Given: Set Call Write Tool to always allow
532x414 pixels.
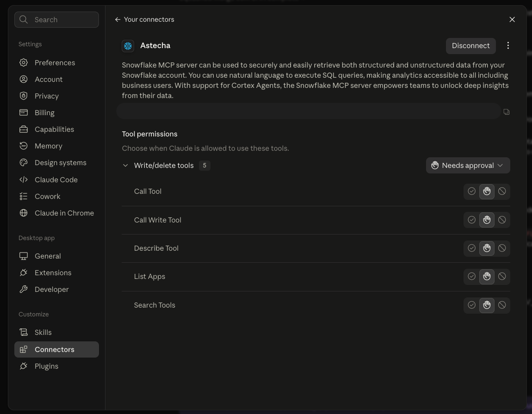Looking at the screenshot, I should click(471, 220).
